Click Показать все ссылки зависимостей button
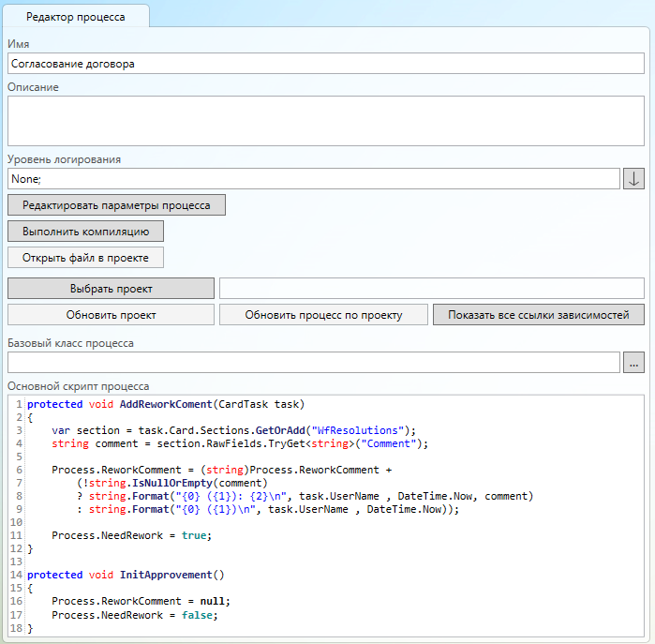The image size is (655, 644). pyautogui.click(x=538, y=315)
